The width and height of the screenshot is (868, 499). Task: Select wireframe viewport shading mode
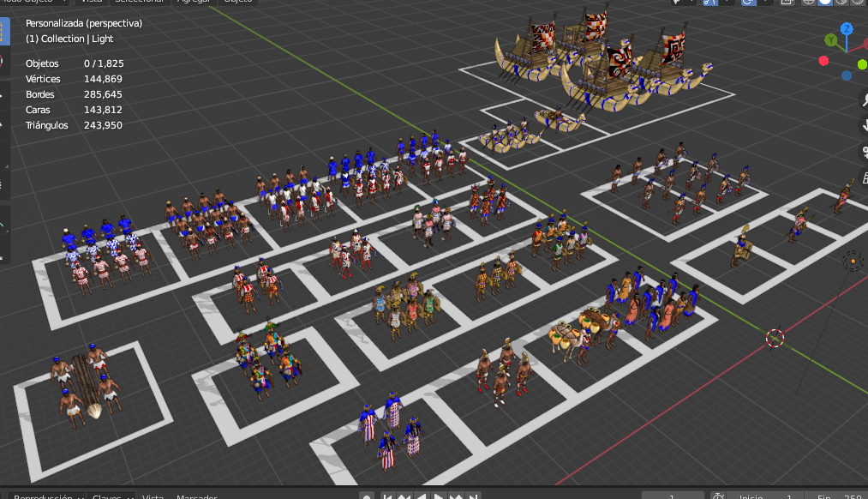click(x=809, y=2)
